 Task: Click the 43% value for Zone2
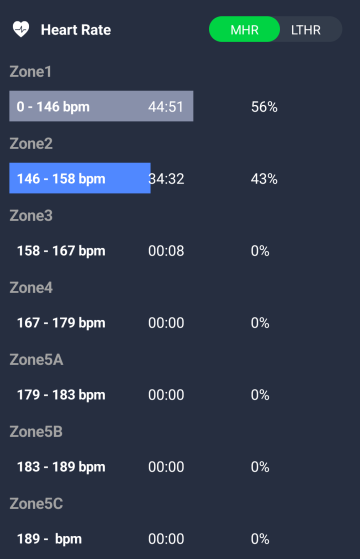[264, 179]
